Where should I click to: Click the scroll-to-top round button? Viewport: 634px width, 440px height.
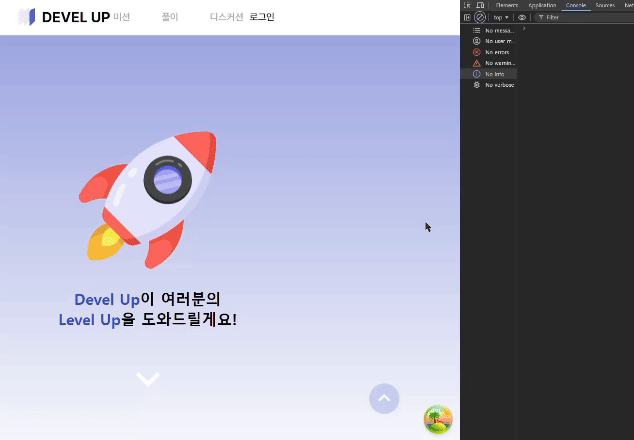384,398
